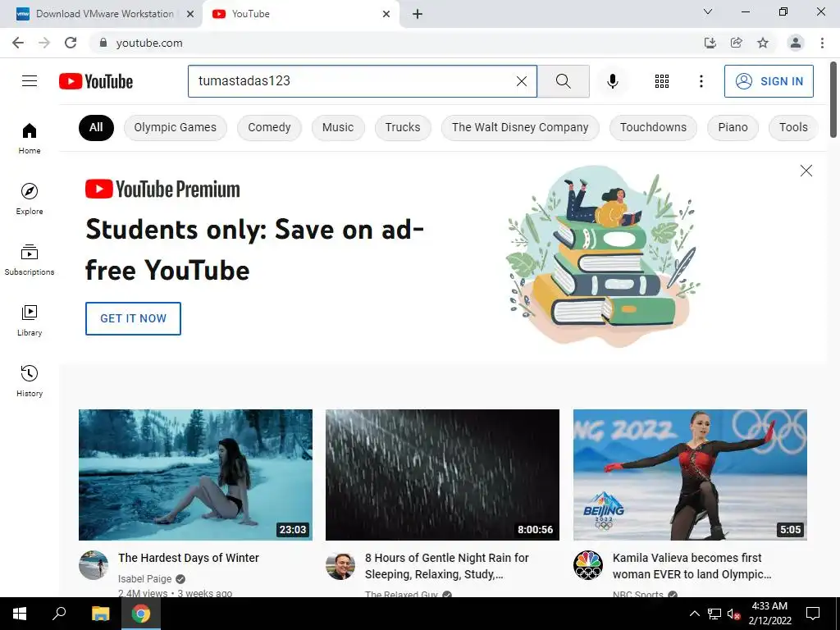Click The Hardest Days of Winter title
The image size is (840, 630).
pos(189,558)
